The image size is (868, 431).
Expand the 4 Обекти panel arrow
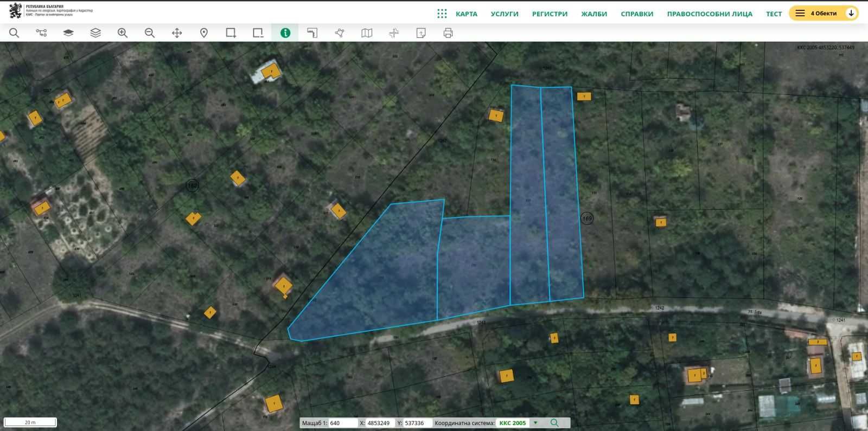[851, 13]
